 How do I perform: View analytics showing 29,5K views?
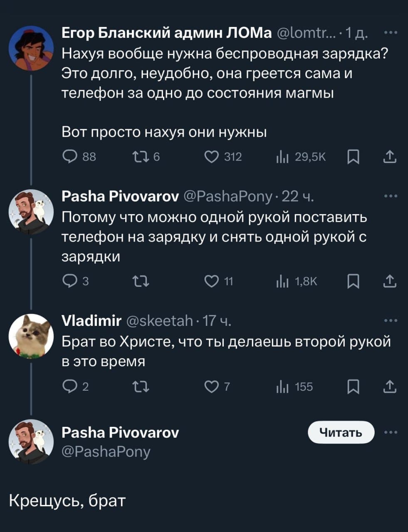point(282,157)
